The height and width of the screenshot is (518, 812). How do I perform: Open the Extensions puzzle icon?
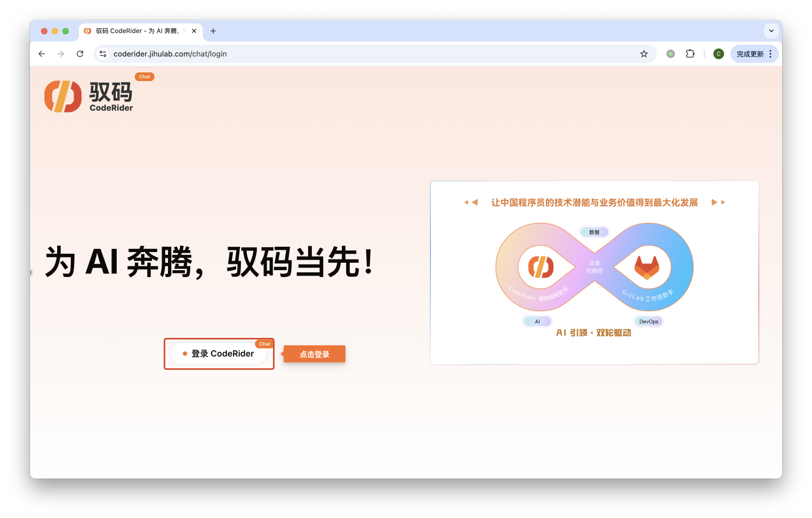click(690, 54)
